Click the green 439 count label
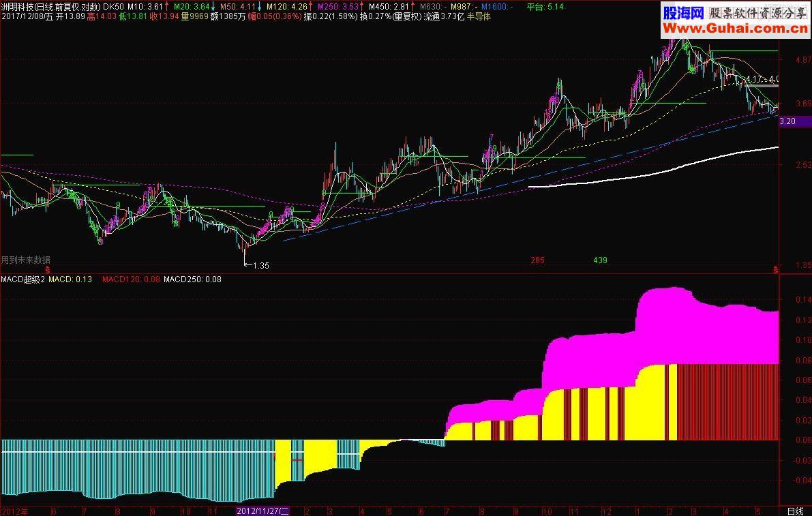This screenshot has height=516, width=812. coord(600,260)
